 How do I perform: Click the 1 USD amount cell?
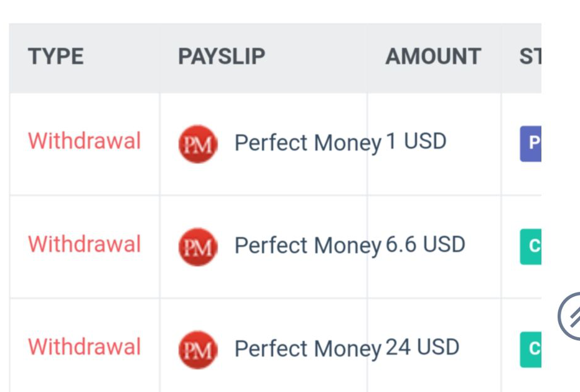416,142
